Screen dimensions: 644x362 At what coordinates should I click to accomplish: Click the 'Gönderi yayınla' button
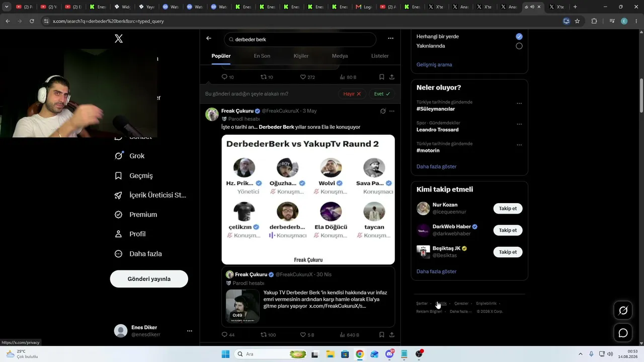tap(149, 279)
